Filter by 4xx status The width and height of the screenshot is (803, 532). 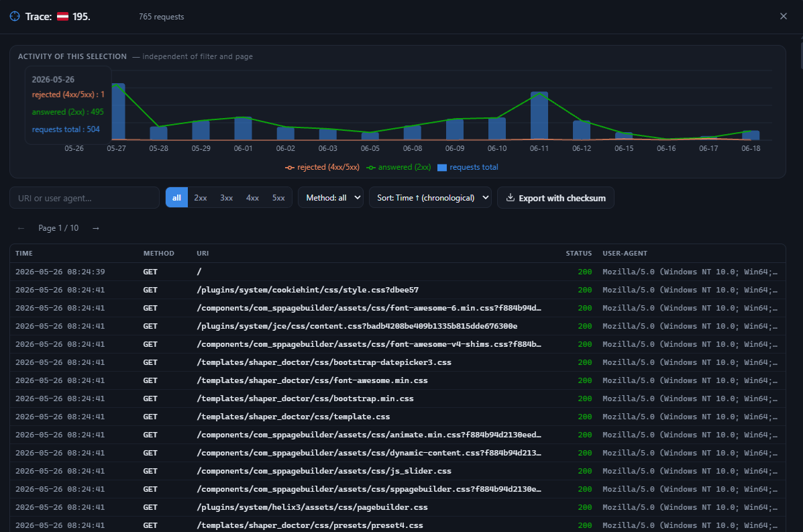(x=252, y=198)
